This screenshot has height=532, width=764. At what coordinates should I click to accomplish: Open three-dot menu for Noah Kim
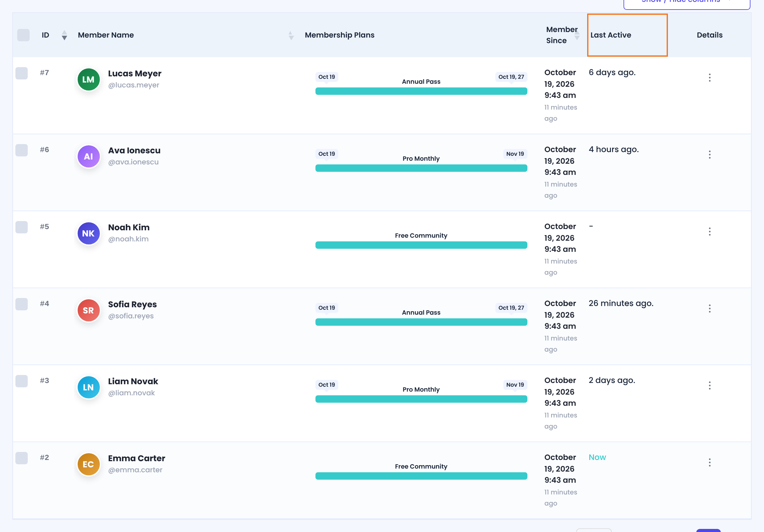coord(709,232)
